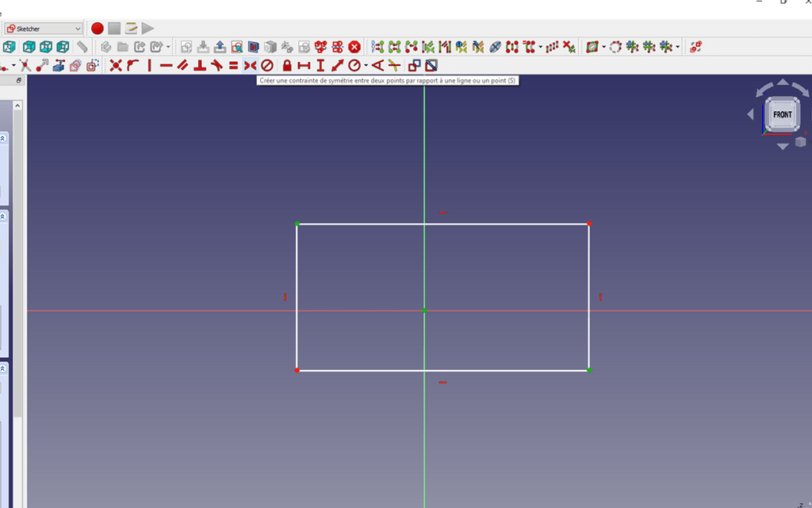Click the rectangular array icon
Screen dimensions: 812x508
pyautogui.click(x=553, y=47)
